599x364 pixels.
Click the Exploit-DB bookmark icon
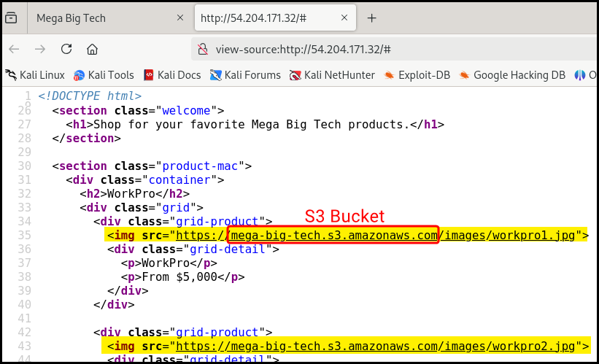click(389, 75)
